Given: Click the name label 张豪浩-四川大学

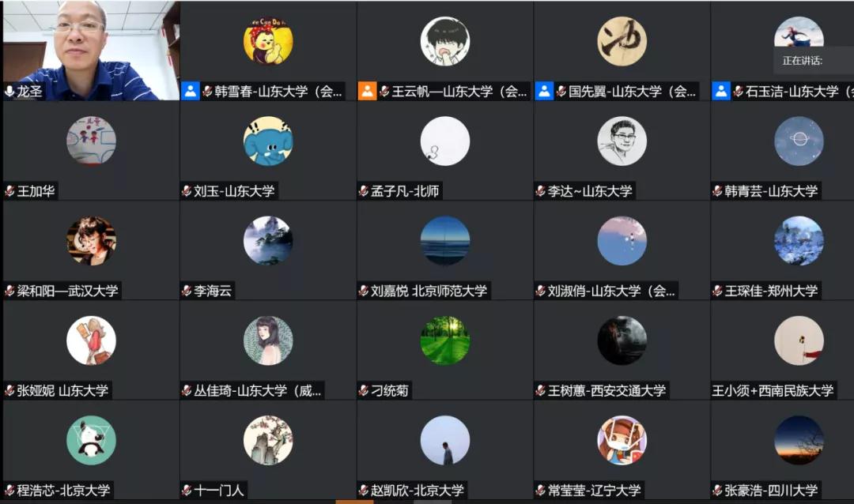Looking at the screenshot, I should [x=771, y=491].
